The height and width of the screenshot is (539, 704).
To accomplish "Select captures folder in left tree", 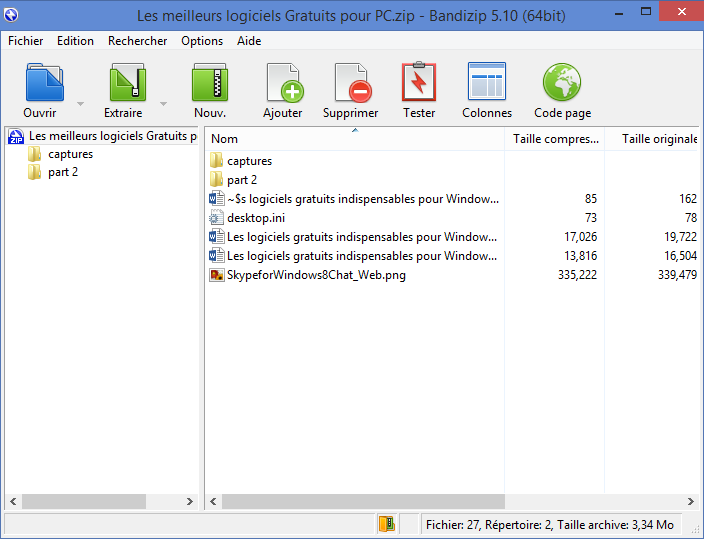I will pos(70,154).
